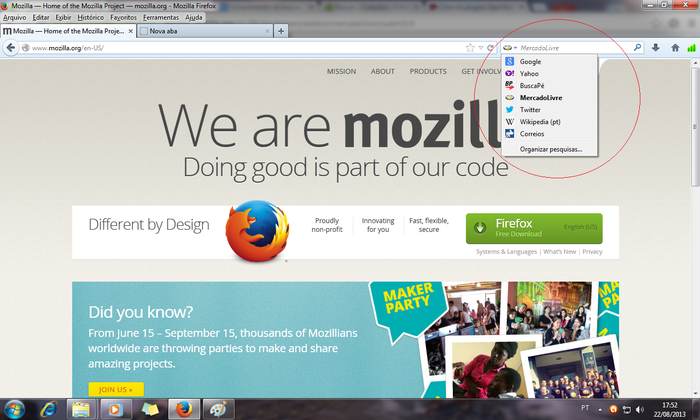This screenshot has width=700, height=420.
Task: Open the Ajuda menu
Action: [194, 17]
